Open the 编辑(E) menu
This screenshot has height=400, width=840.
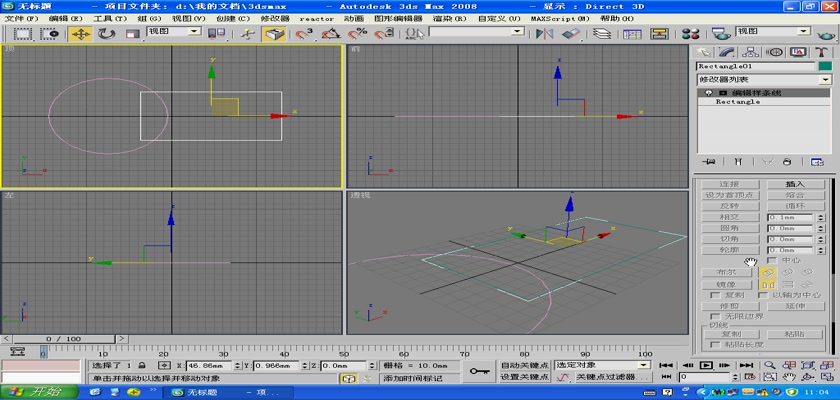point(66,18)
